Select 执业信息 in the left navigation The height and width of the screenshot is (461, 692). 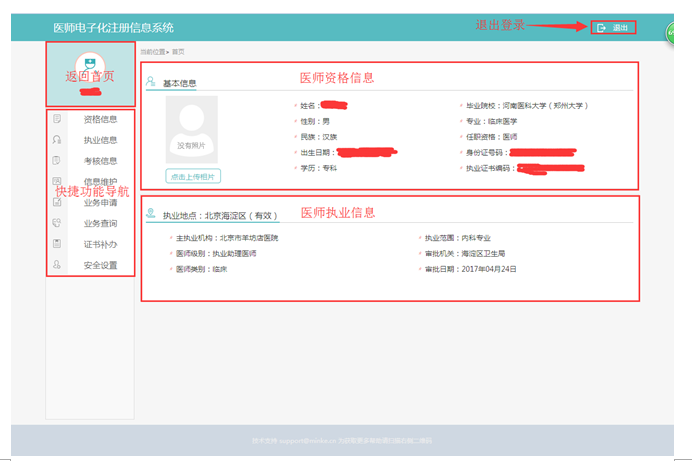coord(100,140)
